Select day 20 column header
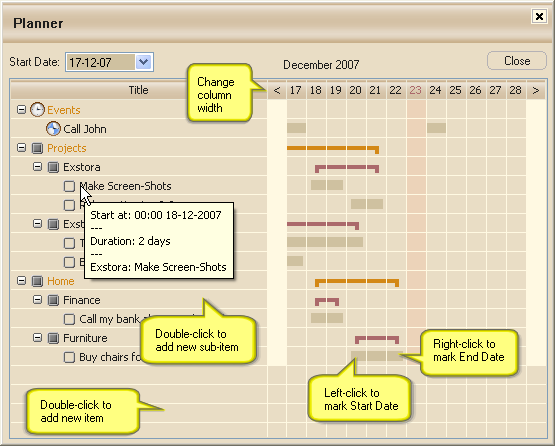This screenshot has width=555, height=446. point(356,90)
